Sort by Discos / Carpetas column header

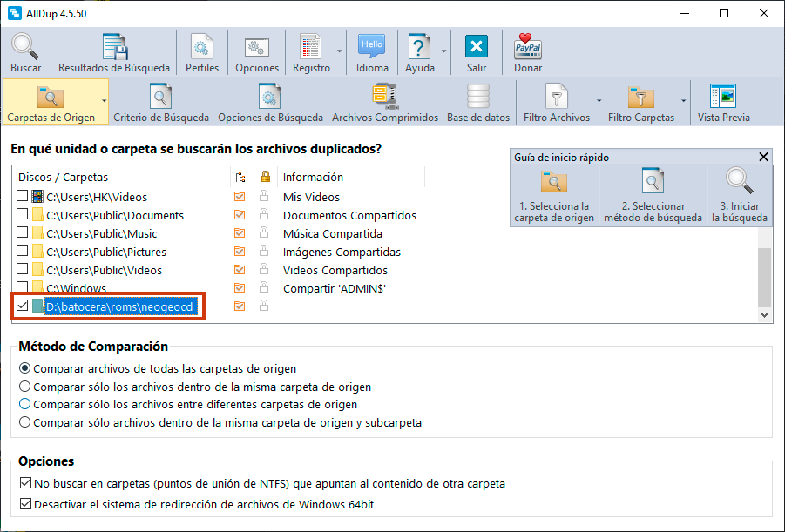click(x=63, y=177)
